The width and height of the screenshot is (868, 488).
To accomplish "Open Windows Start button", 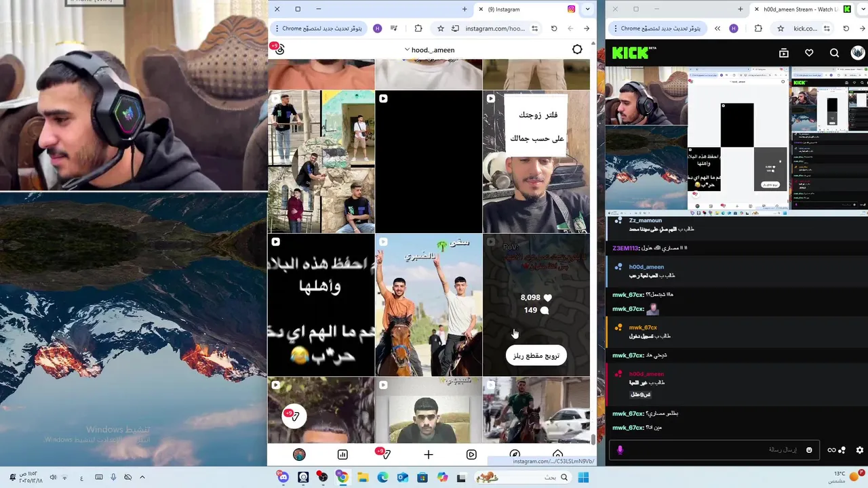I will point(583,478).
